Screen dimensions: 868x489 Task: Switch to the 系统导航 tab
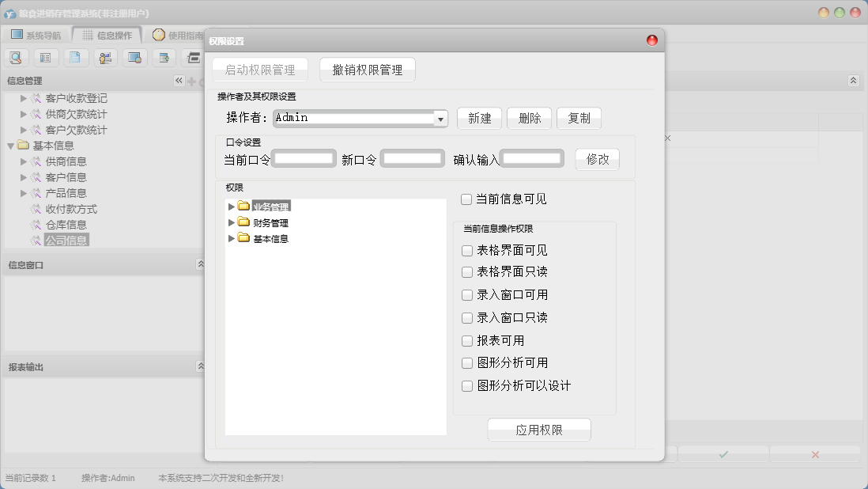pyautogui.click(x=36, y=35)
